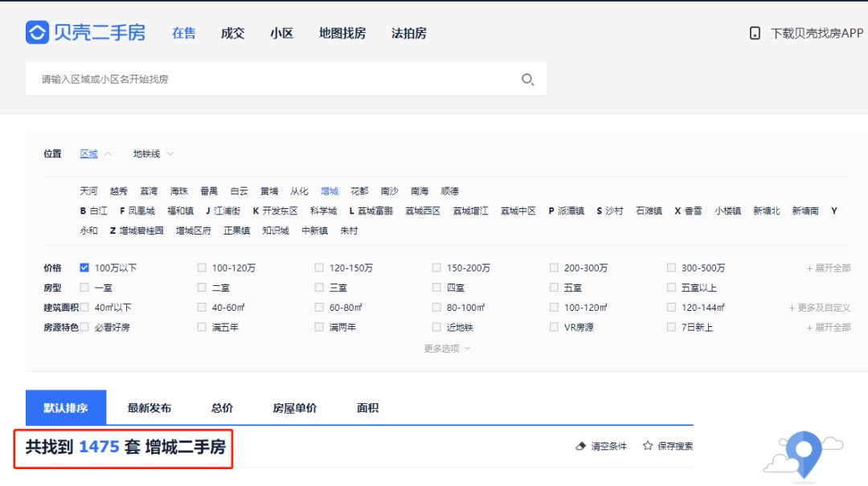Viewport: 868px width, 486px height.
Task: Click the broom icon next to 清空条件
Action: tap(580, 445)
